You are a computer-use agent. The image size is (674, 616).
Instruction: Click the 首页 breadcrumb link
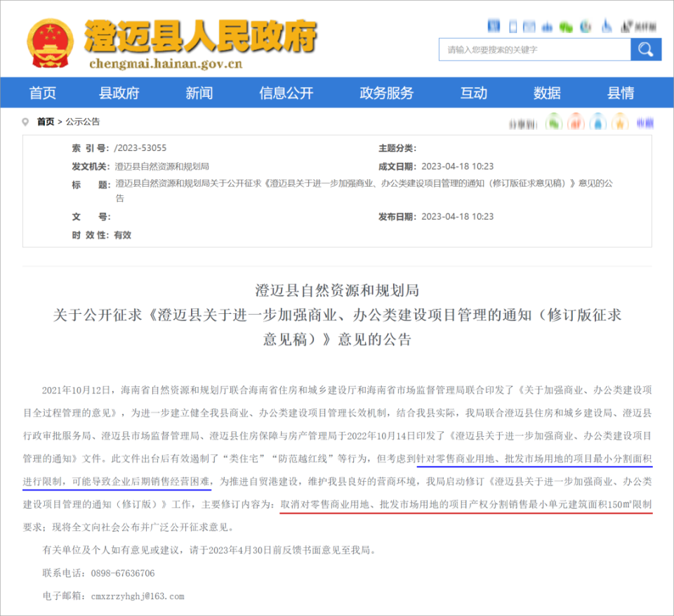click(46, 122)
